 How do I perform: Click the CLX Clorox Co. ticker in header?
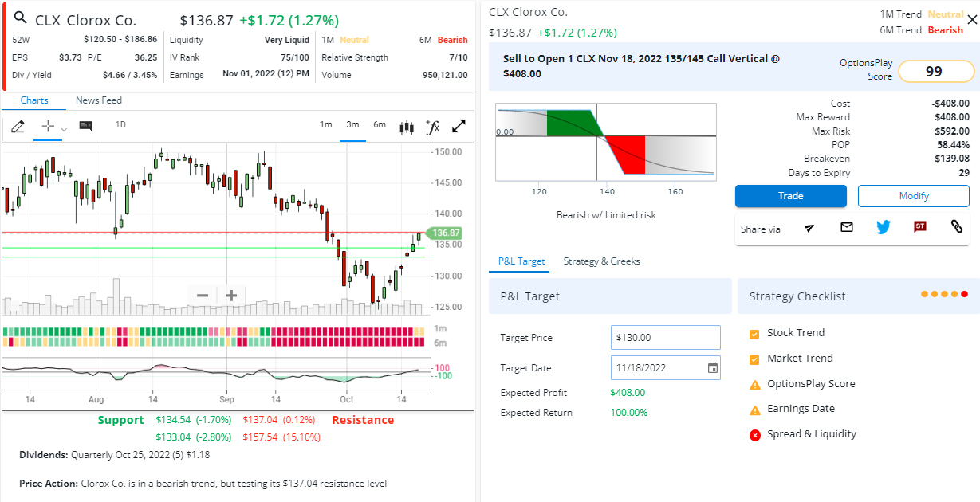coord(86,20)
